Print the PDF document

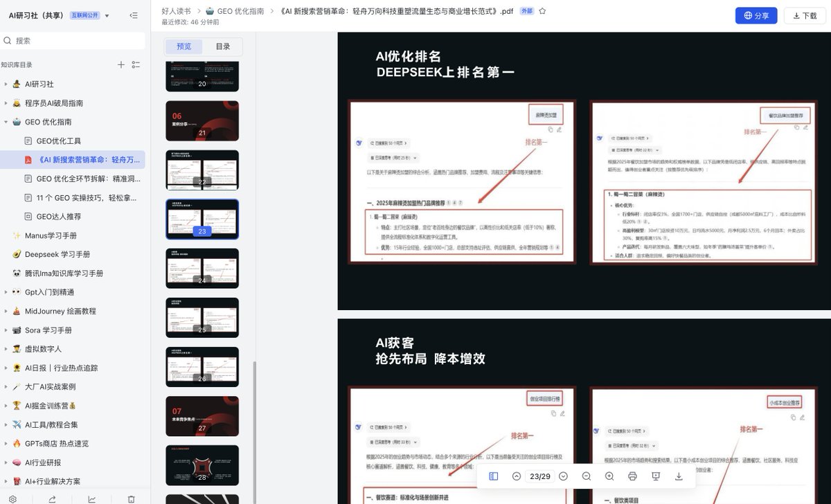(x=632, y=476)
